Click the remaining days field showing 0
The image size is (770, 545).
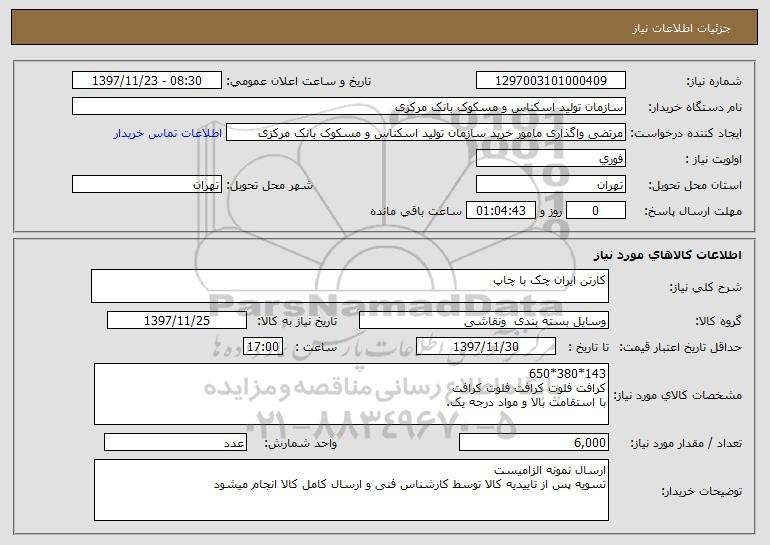pyautogui.click(x=596, y=210)
